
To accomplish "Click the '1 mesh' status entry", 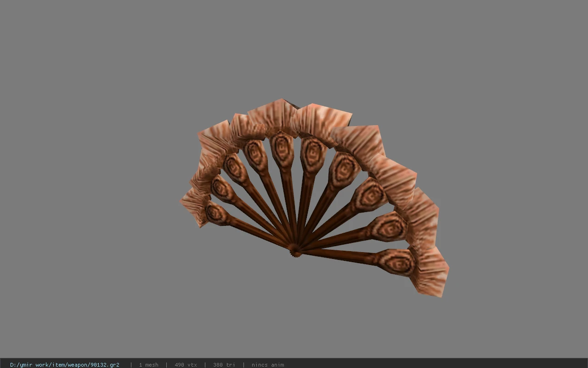I will click(148, 365).
